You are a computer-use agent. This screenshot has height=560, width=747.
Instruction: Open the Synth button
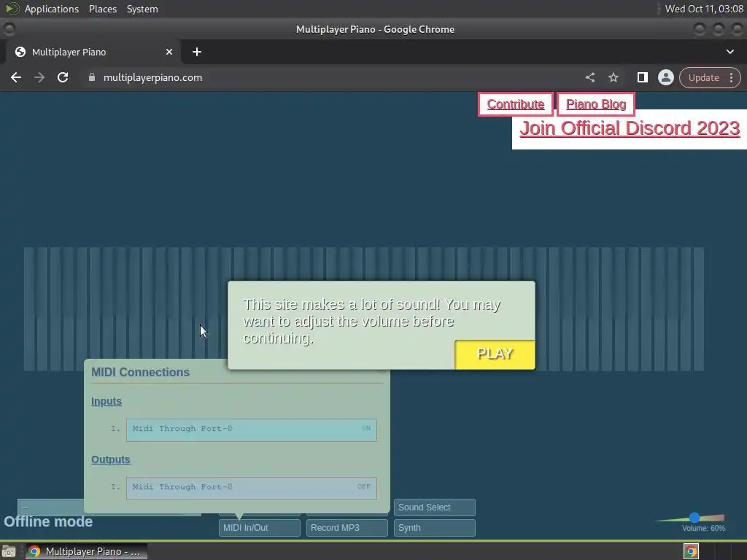click(435, 528)
